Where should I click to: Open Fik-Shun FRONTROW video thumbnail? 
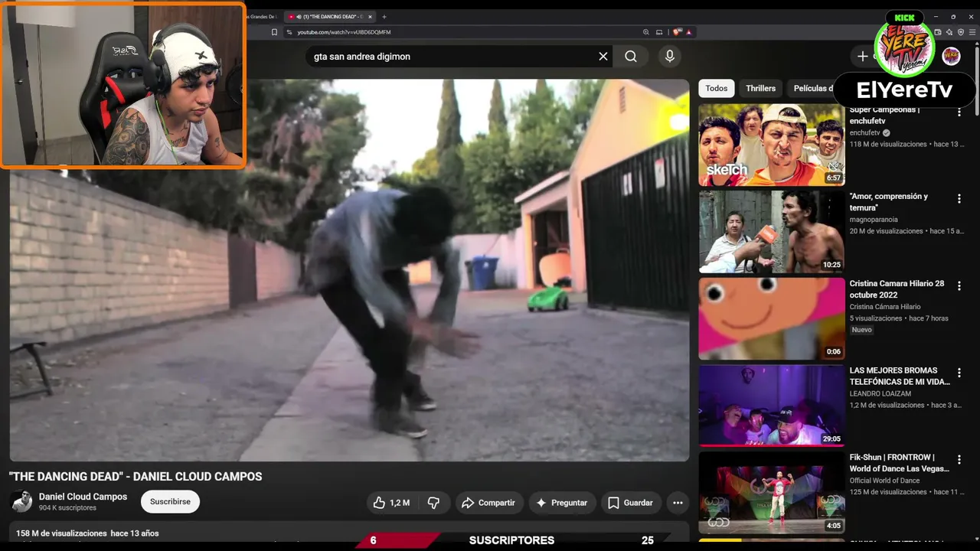tap(772, 493)
